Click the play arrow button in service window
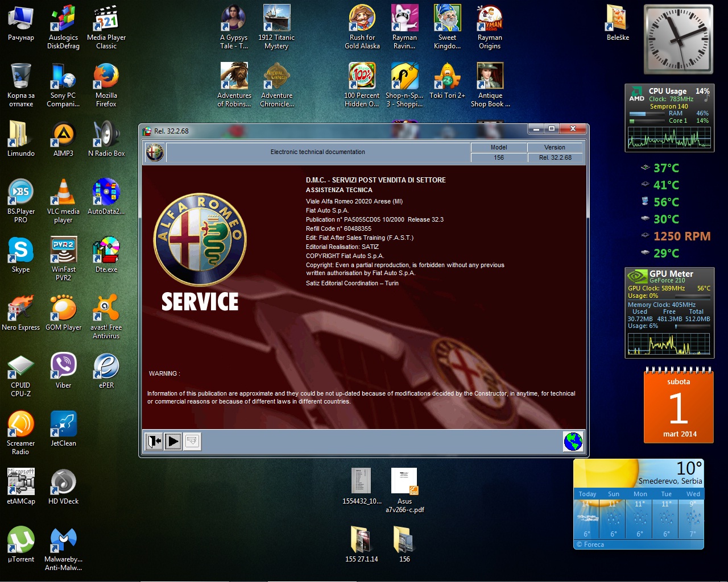This screenshot has width=728, height=582. click(173, 441)
